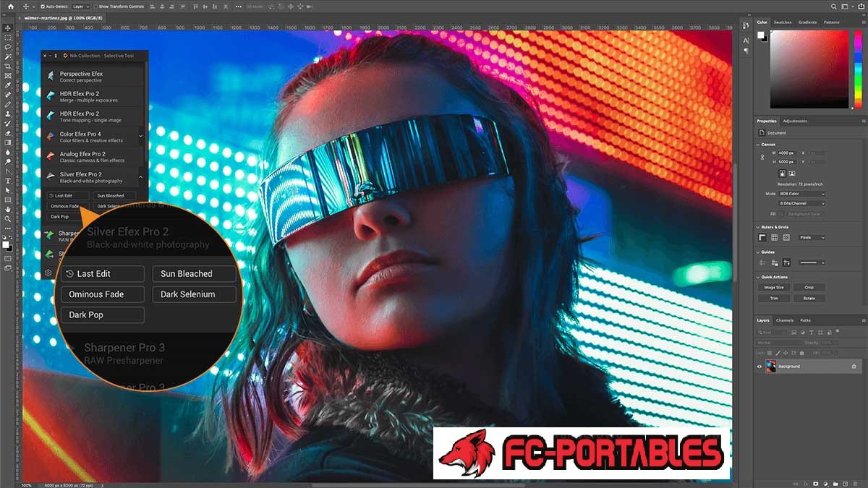The height and width of the screenshot is (488, 868).
Task: Select the Zoom tool in the toolbar
Action: tap(9, 218)
